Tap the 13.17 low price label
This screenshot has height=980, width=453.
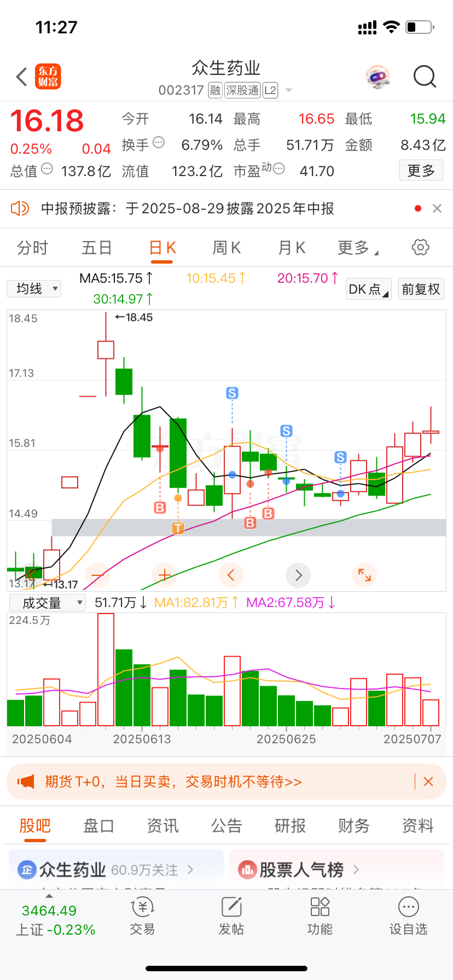pos(61,584)
